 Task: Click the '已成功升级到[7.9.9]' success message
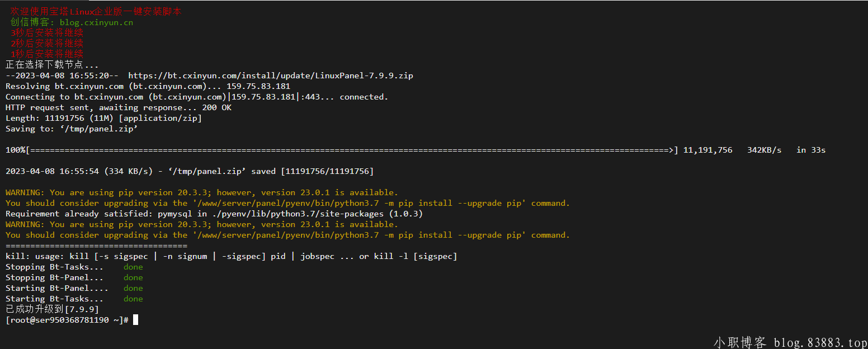52,309
